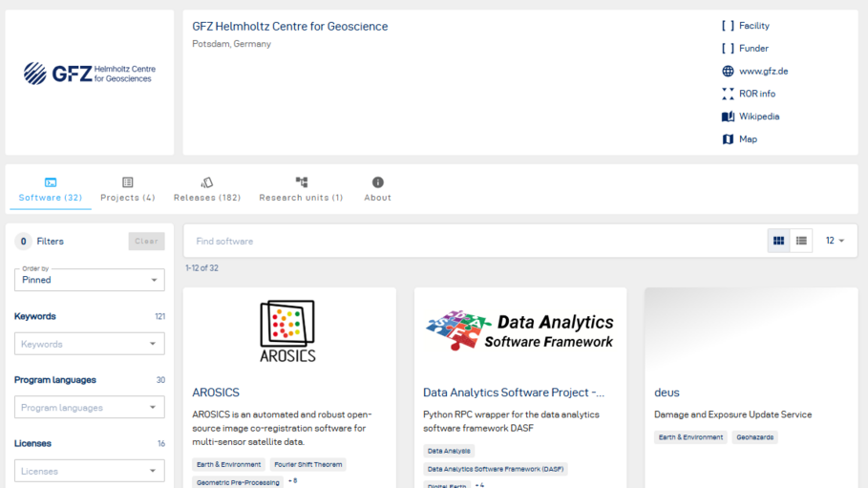Click the Earth & Environment tag on AROSICS card

click(x=228, y=465)
